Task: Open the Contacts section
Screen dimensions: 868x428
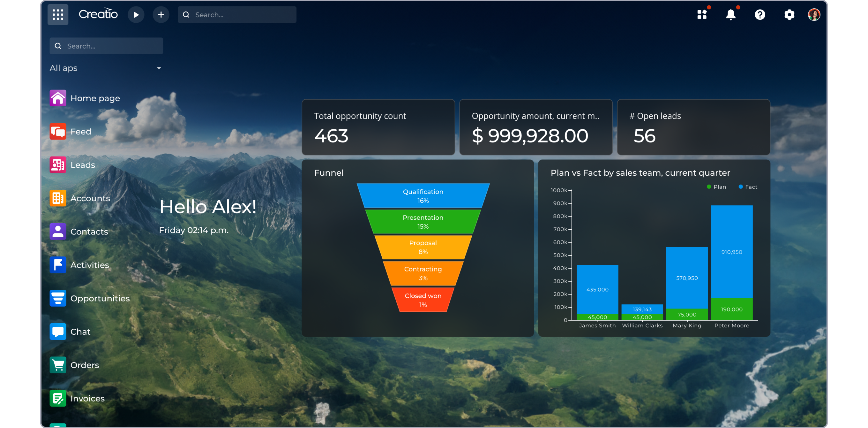Action: pyautogui.click(x=89, y=231)
